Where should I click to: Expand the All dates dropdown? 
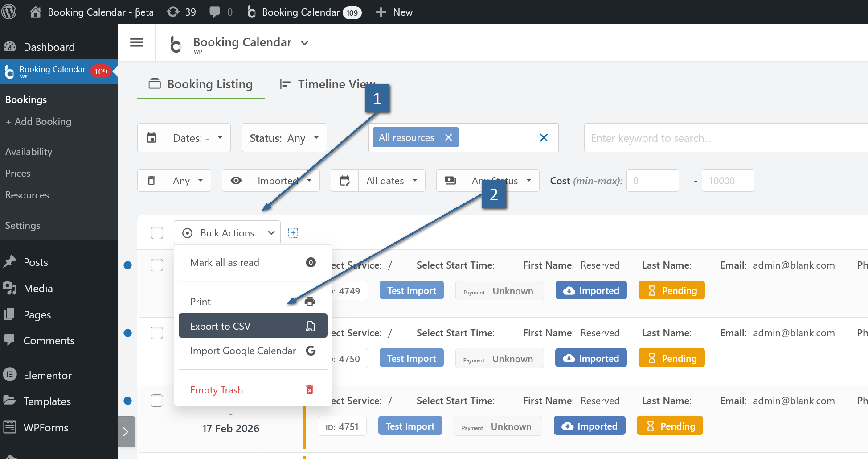pos(391,181)
